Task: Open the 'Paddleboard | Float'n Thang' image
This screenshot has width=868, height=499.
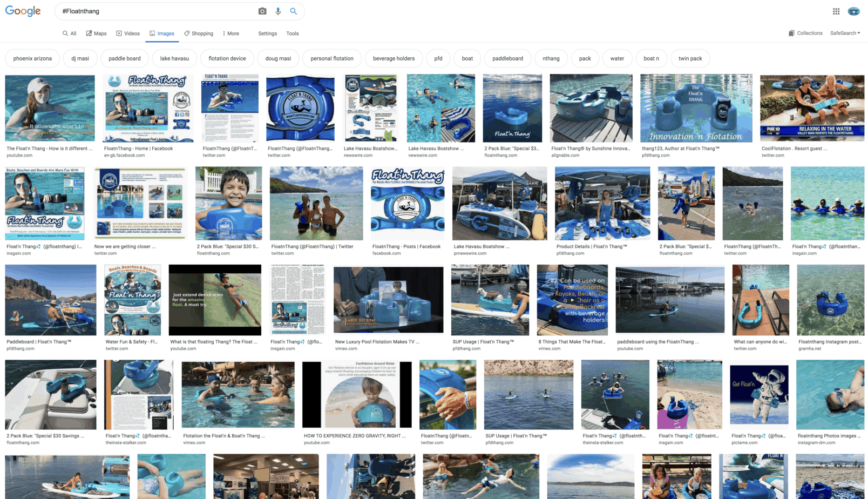Action: click(x=51, y=300)
